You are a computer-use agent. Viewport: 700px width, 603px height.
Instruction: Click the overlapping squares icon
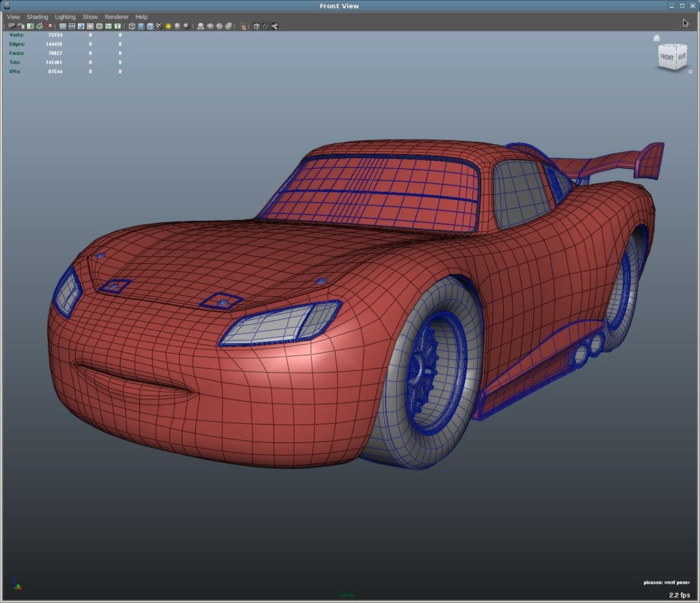tap(266, 27)
